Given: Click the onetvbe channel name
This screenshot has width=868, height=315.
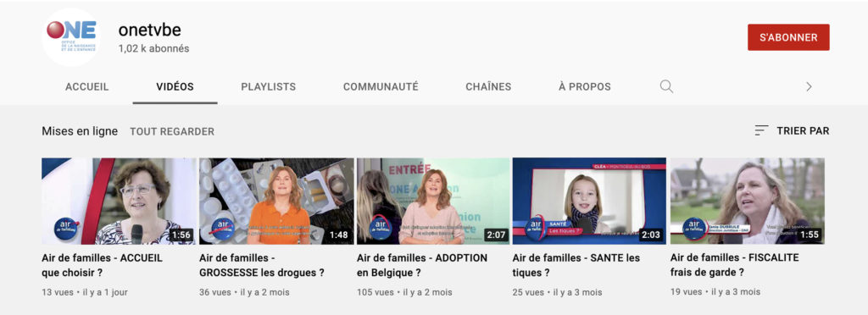Looking at the screenshot, I should (x=149, y=30).
